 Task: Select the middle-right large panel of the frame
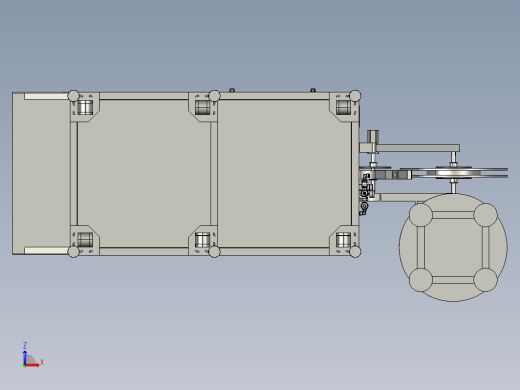(285, 173)
